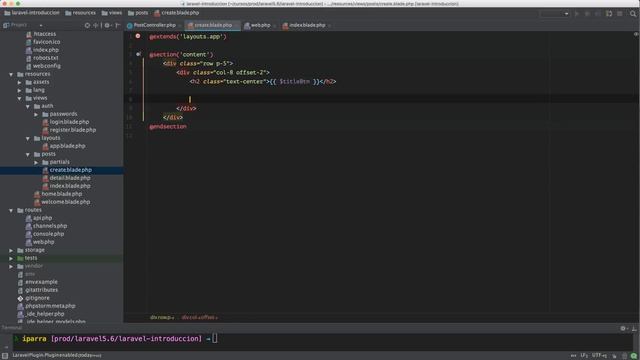Screen dimensions: 640x360
Task: Click scroll-from-source target icon in Project panel
Action: [87, 25]
